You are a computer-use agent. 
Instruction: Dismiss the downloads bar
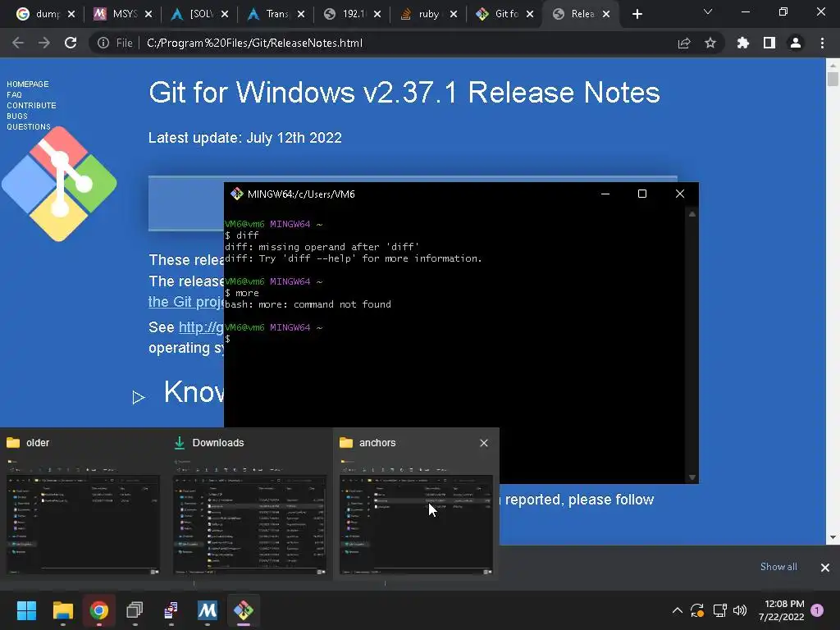pos(825,568)
